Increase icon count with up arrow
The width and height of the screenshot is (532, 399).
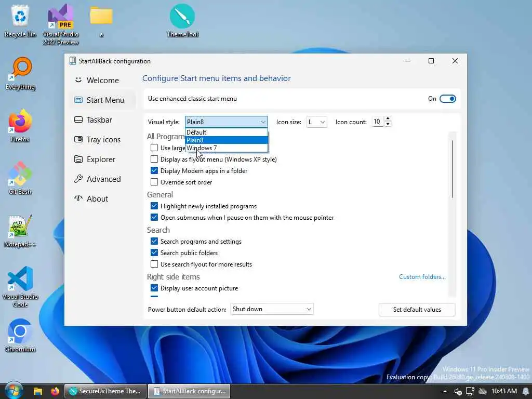(x=388, y=119)
